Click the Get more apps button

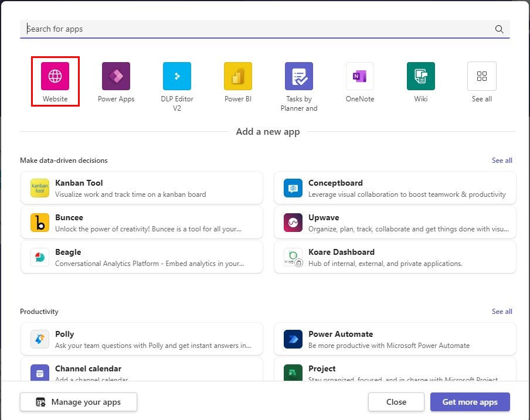point(470,402)
